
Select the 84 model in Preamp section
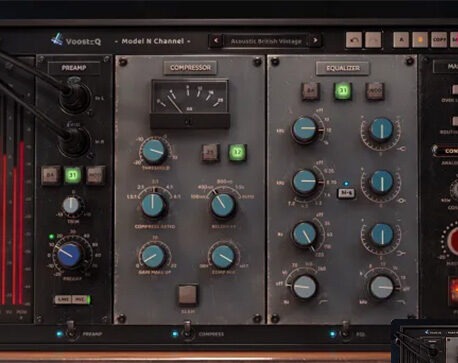point(50,175)
